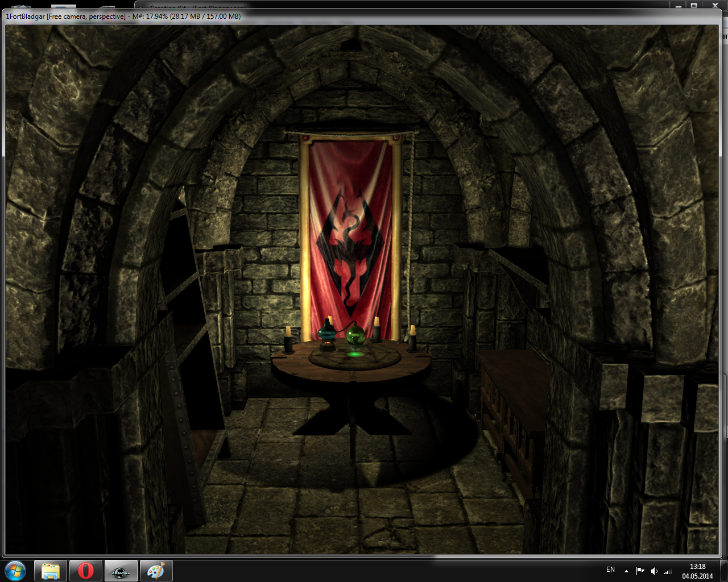Open Windows Explorer from the taskbar
Image resolution: width=728 pixels, height=582 pixels.
(51, 571)
